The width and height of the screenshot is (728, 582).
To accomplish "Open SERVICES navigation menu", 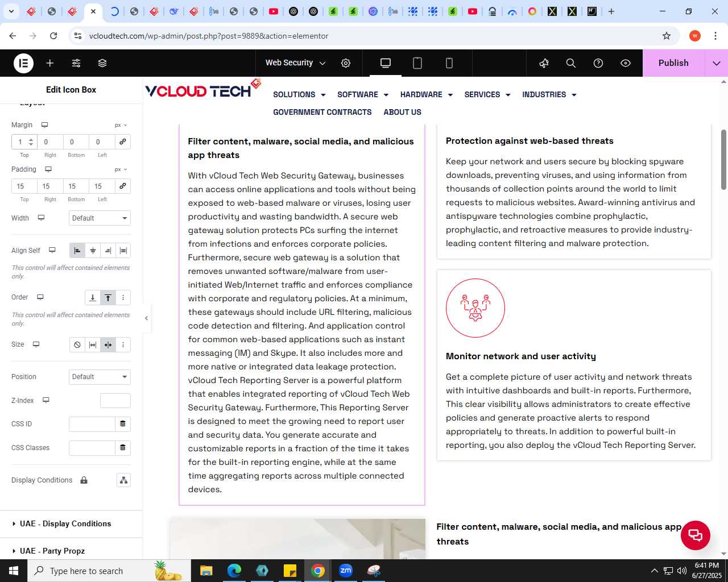I will click(487, 94).
